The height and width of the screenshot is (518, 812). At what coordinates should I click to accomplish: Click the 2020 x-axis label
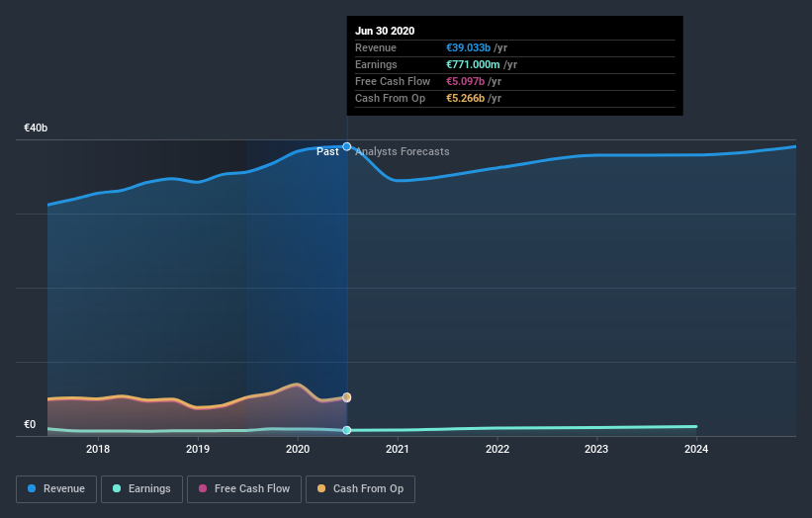tap(298, 449)
